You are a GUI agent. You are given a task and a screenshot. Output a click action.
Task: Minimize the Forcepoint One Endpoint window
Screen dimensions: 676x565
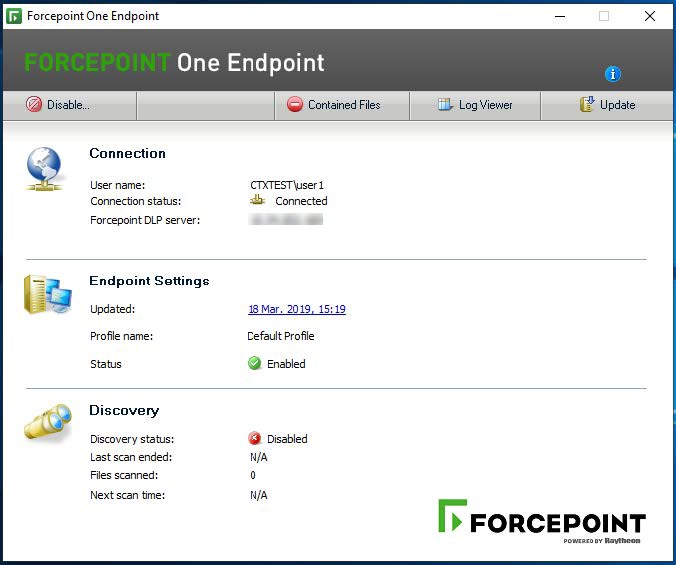pyautogui.click(x=557, y=16)
